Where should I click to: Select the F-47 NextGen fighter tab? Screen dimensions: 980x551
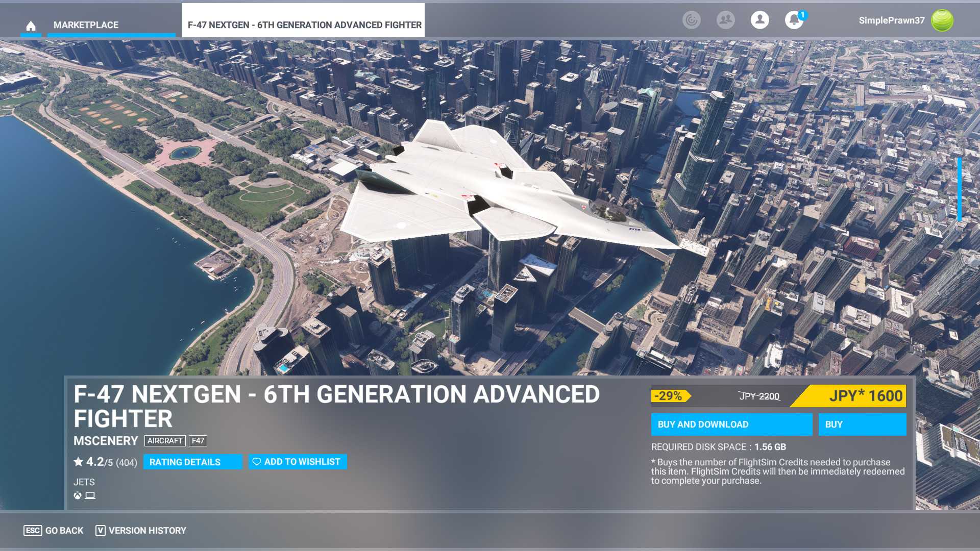(x=304, y=25)
